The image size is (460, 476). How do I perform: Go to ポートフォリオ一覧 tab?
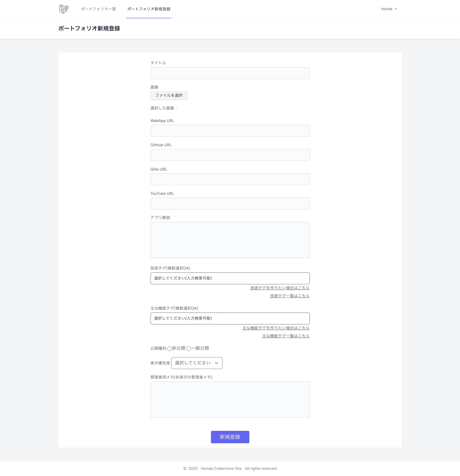(x=98, y=9)
